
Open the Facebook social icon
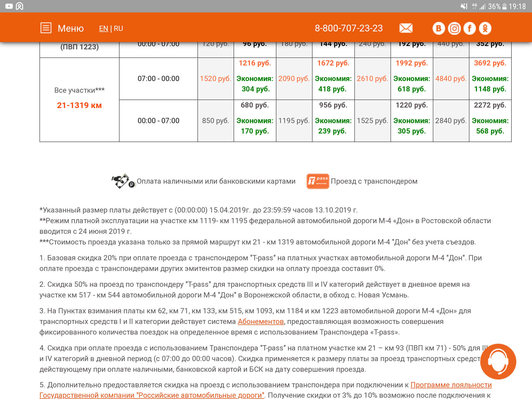469,28
